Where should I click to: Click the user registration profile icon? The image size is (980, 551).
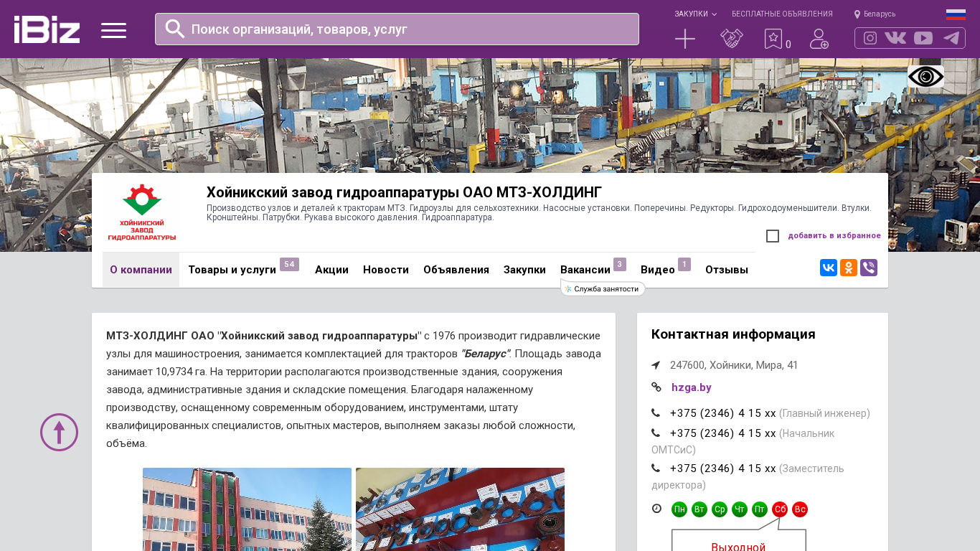tap(819, 39)
